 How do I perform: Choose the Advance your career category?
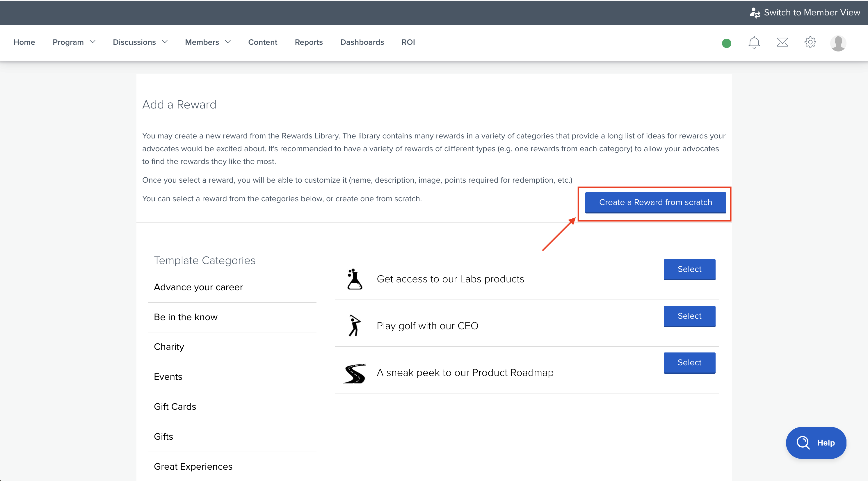[x=232, y=287]
